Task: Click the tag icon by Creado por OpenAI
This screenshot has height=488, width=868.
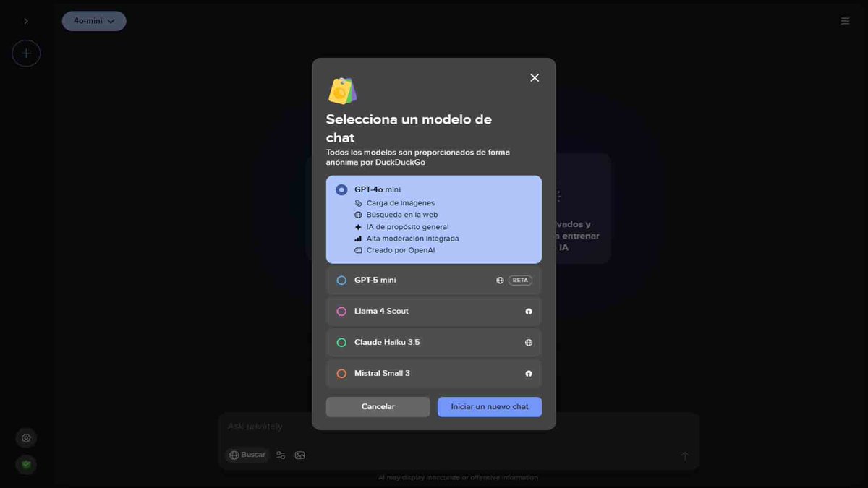Action: [x=358, y=250]
